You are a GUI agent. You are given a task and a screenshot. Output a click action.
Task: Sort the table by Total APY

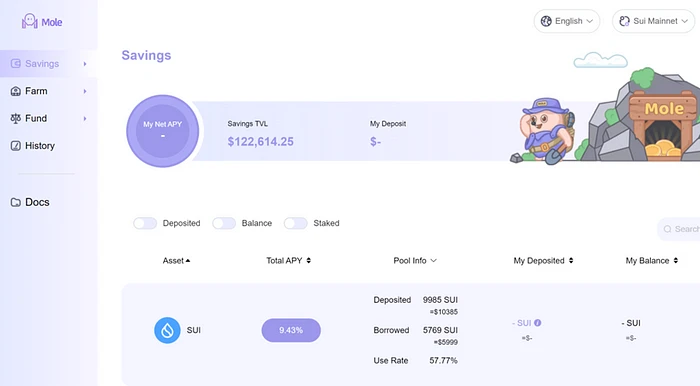coord(288,261)
